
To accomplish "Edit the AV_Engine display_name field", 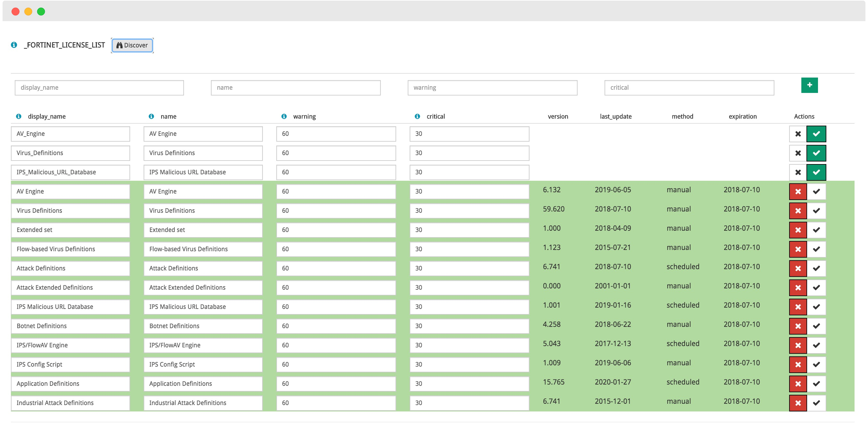I will click(71, 134).
